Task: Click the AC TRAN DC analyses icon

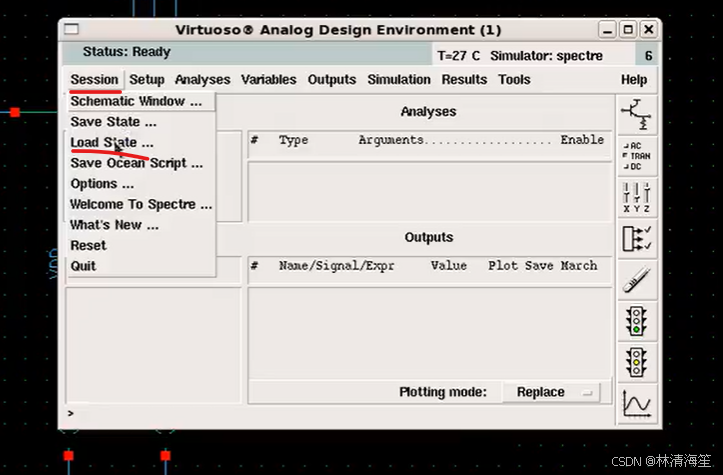Action: click(x=636, y=156)
